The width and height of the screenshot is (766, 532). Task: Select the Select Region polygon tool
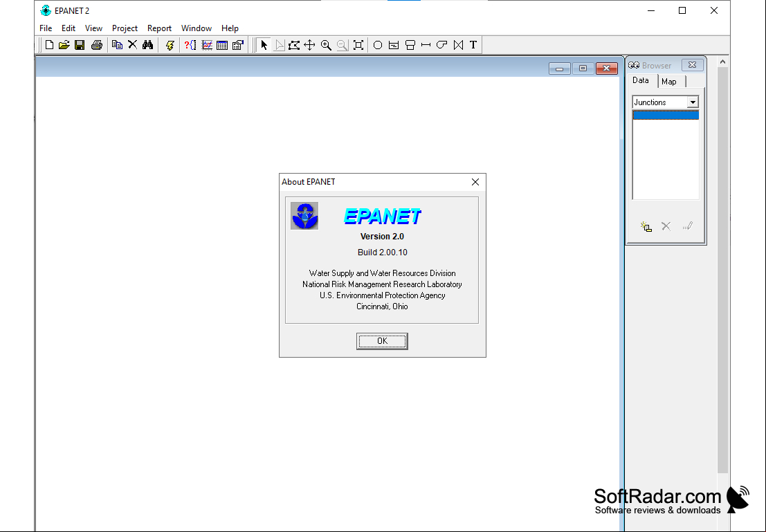294,45
